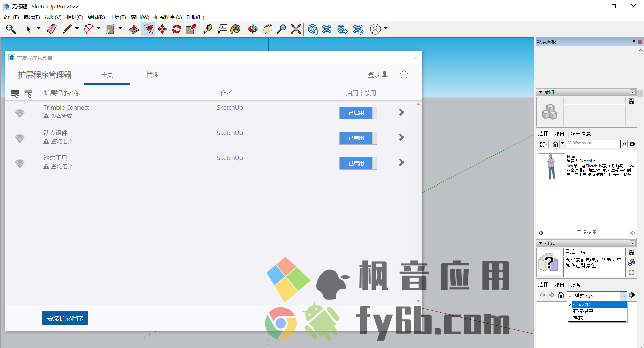Click 登录 sign-in link

point(377,75)
